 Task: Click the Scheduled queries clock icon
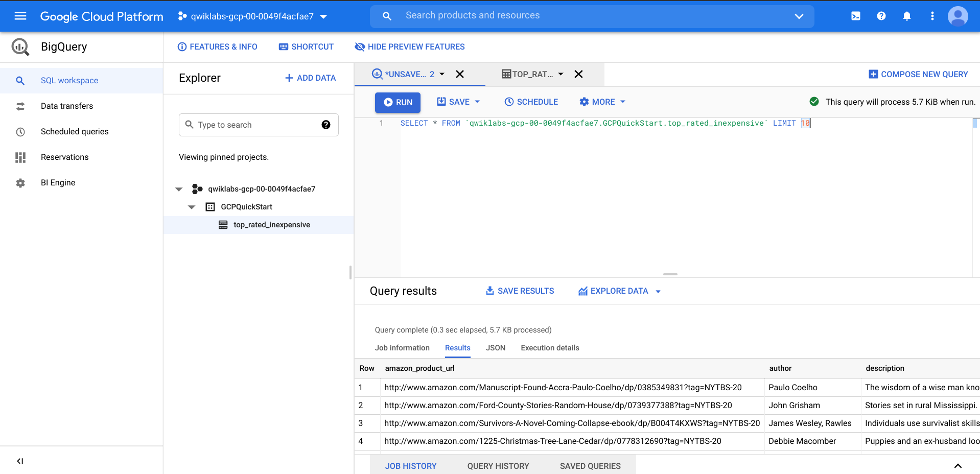(x=20, y=132)
